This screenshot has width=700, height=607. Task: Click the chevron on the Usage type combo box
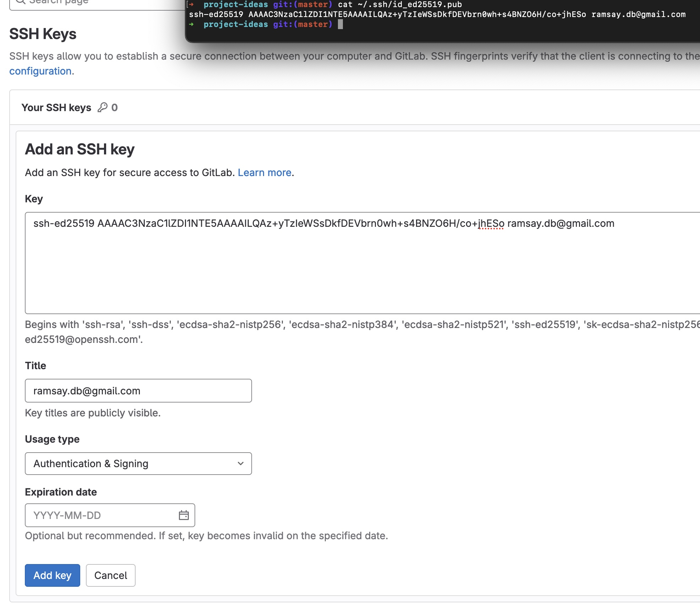pos(240,464)
